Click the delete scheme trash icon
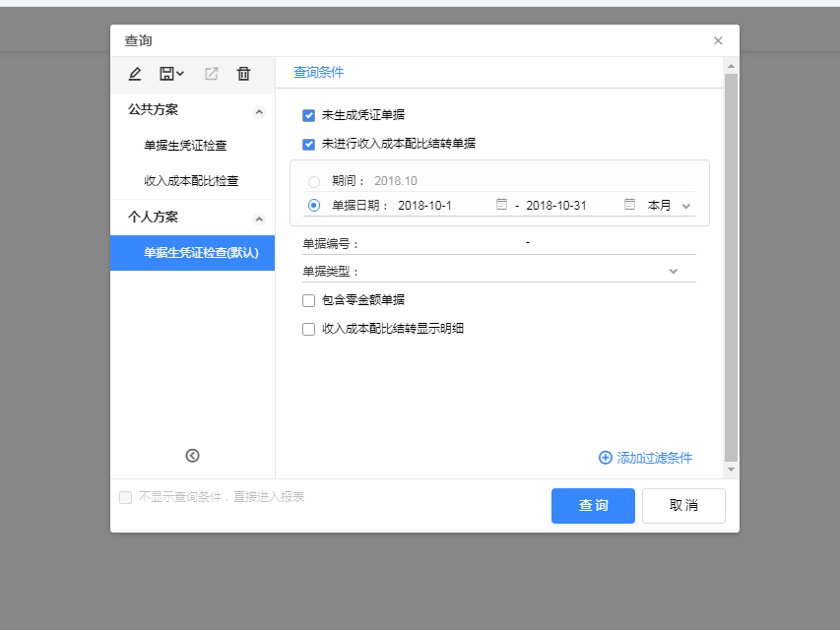840x630 pixels. pos(244,74)
